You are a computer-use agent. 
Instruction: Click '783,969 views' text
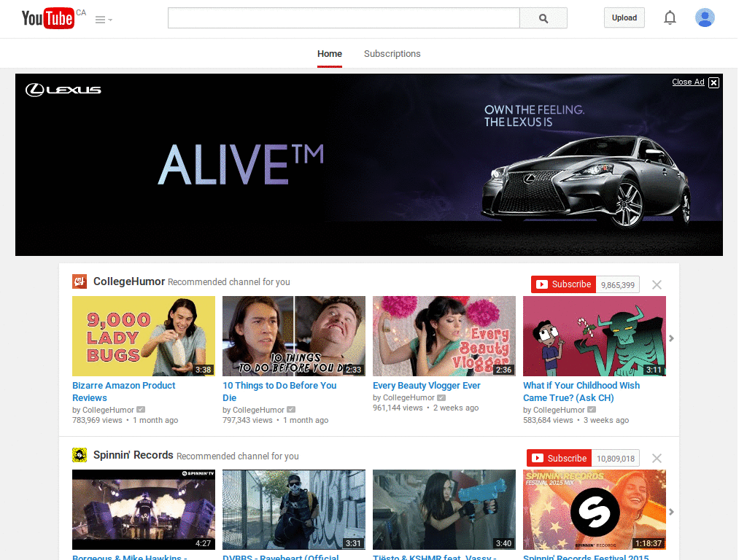97,420
